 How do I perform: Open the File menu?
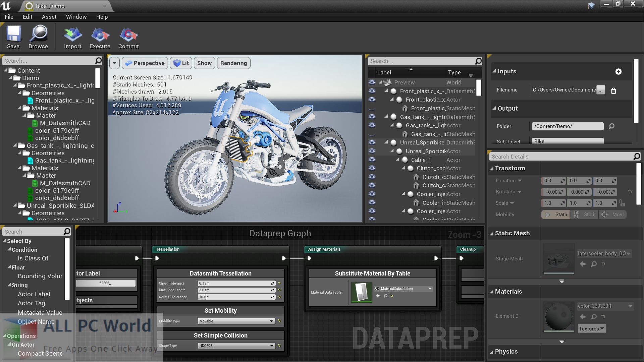8,16
